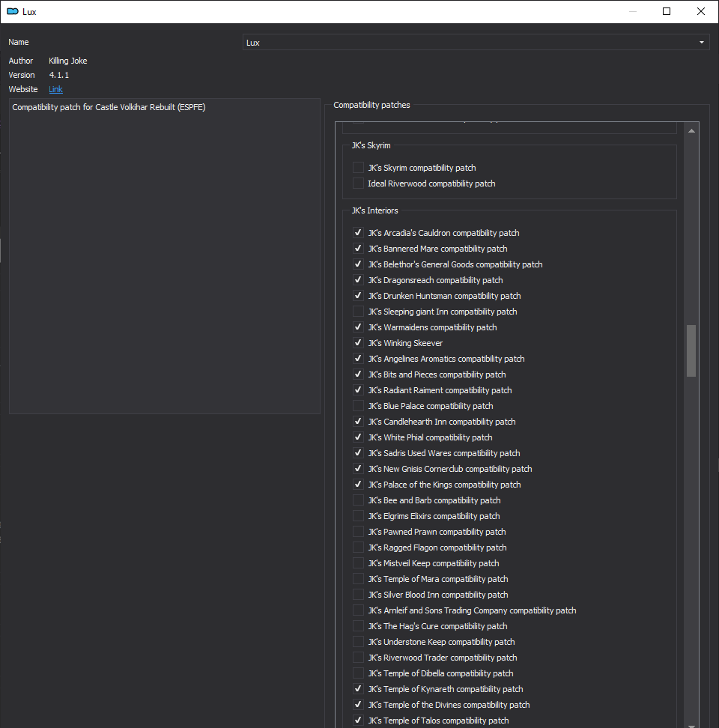Uncheck JK's Bits and Pieces patch

click(358, 374)
